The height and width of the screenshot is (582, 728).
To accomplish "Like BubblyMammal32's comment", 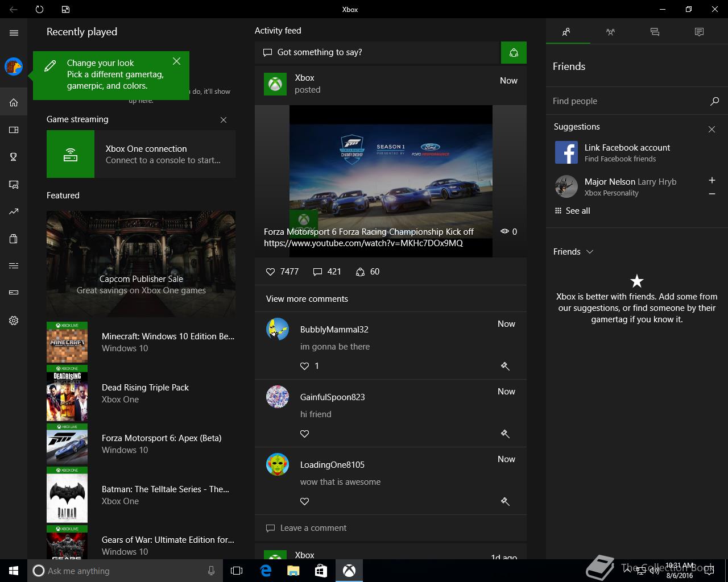I will click(x=305, y=366).
